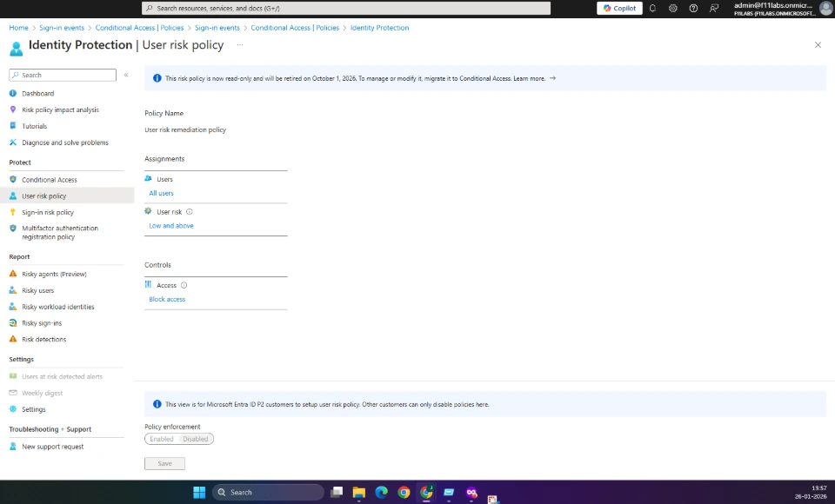
Task: Open Copilot from the top bar
Action: [x=619, y=8]
